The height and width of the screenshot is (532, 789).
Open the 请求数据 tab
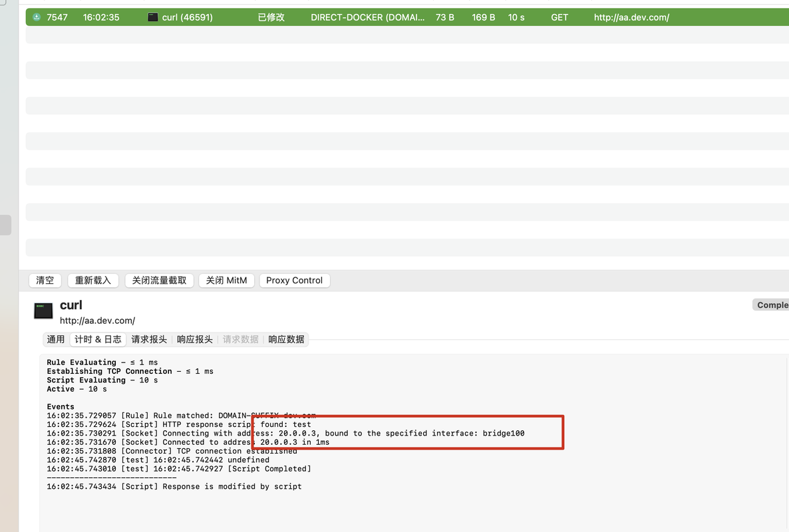pos(241,339)
